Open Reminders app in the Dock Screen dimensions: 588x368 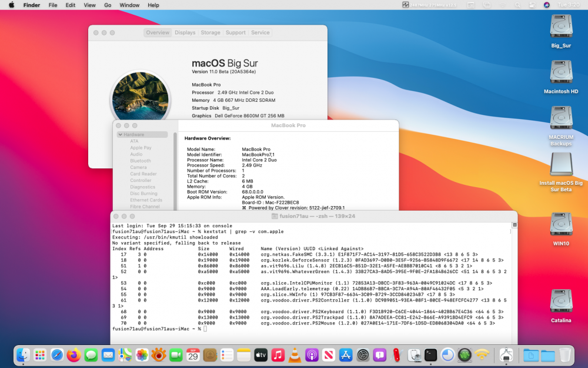pyautogui.click(x=227, y=355)
